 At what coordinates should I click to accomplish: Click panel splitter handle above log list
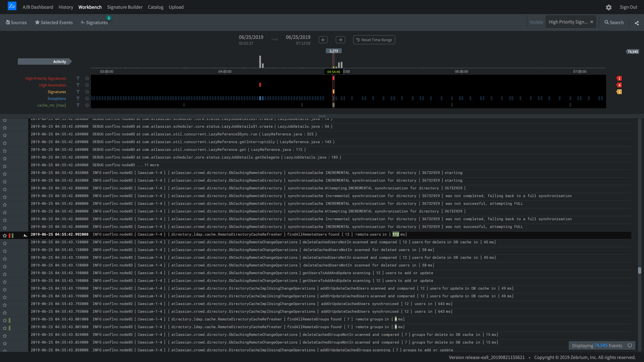click(x=322, y=116)
